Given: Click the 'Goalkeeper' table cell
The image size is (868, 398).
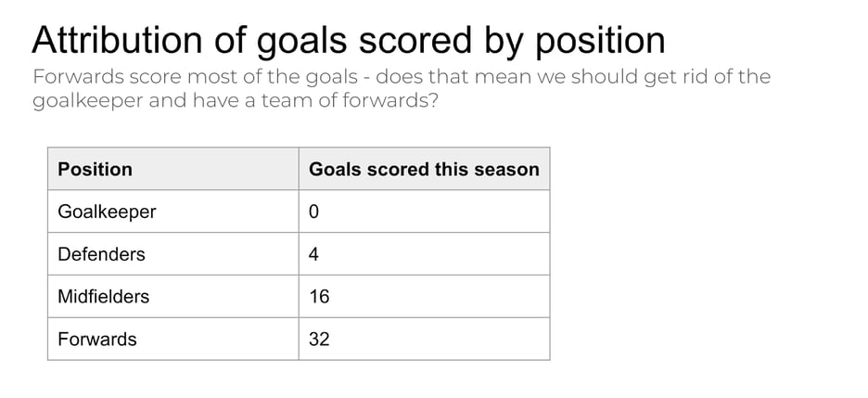Looking at the screenshot, I should point(173,212).
